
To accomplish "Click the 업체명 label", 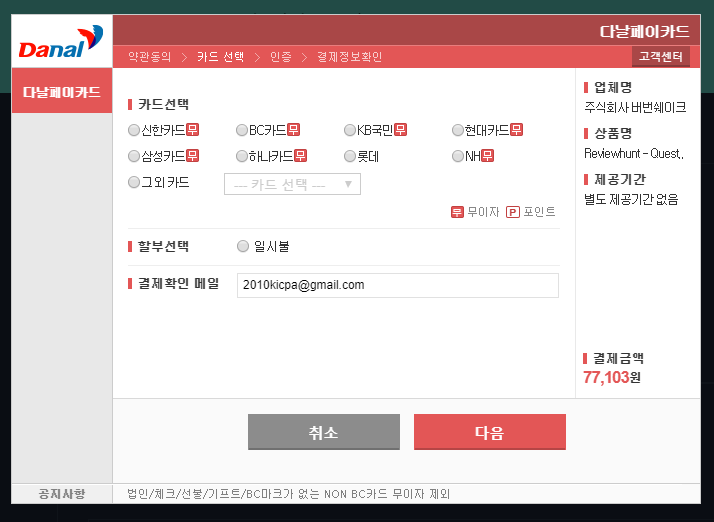I will pyautogui.click(x=613, y=87).
